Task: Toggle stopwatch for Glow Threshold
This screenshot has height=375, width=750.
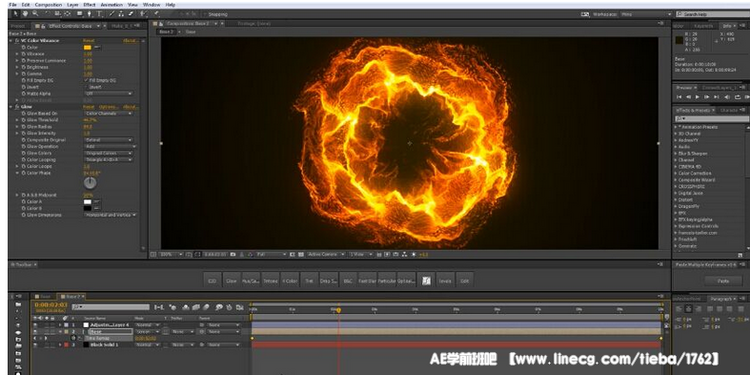Action: [23, 120]
